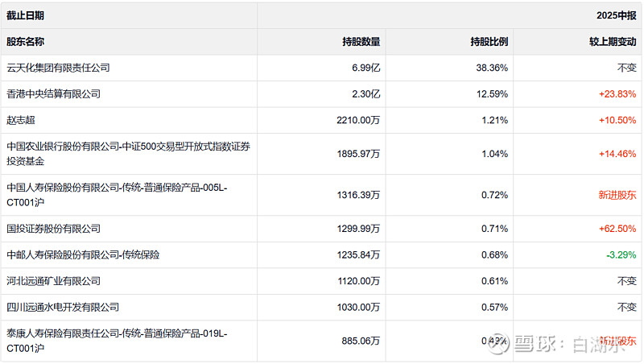The width and height of the screenshot is (644, 364).
Task: Click the +23.83% change value
Action: (617, 94)
